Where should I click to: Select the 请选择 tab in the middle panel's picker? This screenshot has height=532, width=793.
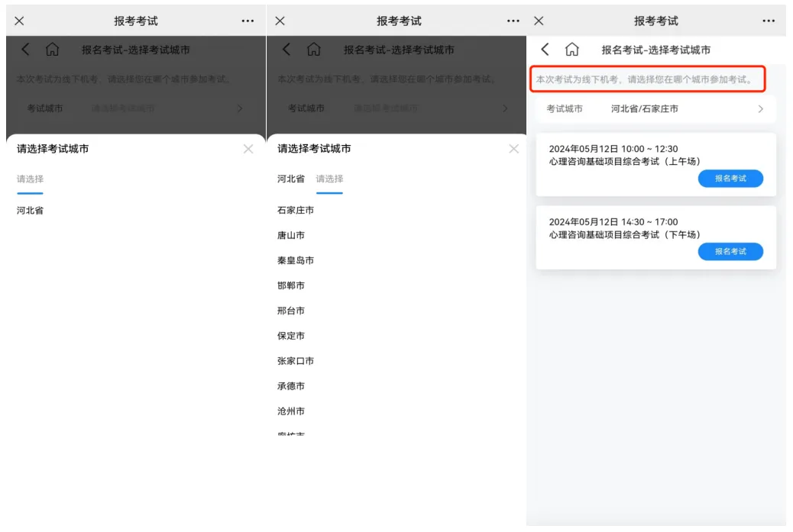330,179
